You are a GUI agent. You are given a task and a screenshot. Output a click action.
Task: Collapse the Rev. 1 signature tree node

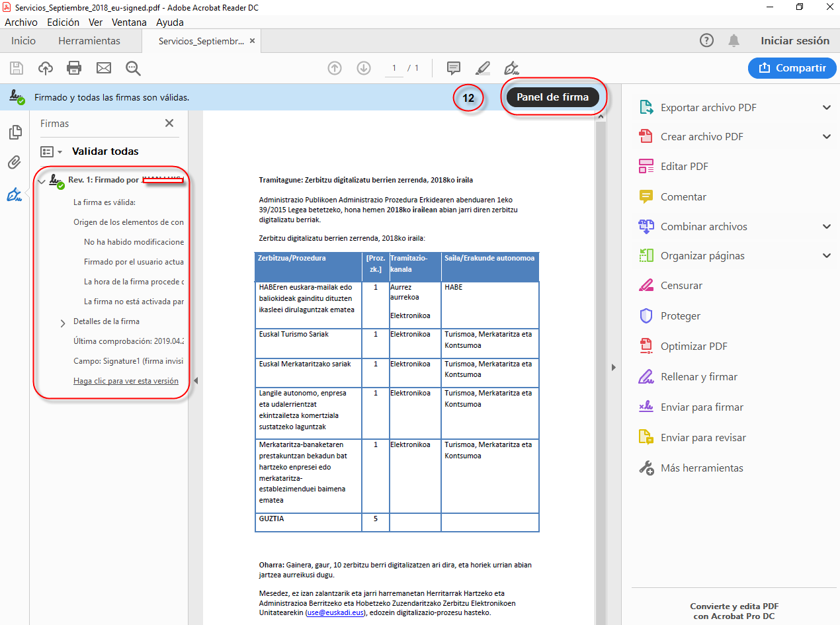[41, 181]
